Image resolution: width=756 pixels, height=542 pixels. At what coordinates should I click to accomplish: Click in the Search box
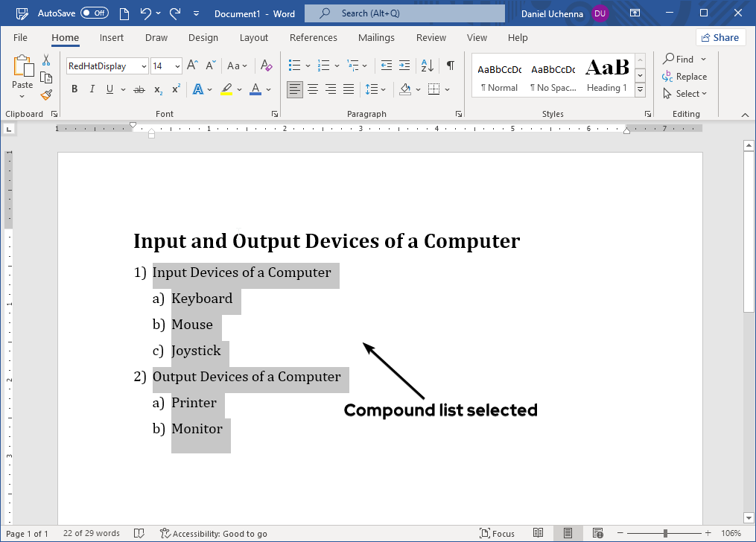[404, 13]
